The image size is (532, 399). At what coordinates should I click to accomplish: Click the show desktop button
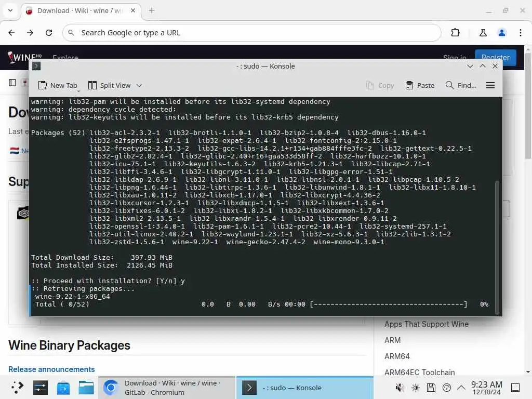coord(515,388)
